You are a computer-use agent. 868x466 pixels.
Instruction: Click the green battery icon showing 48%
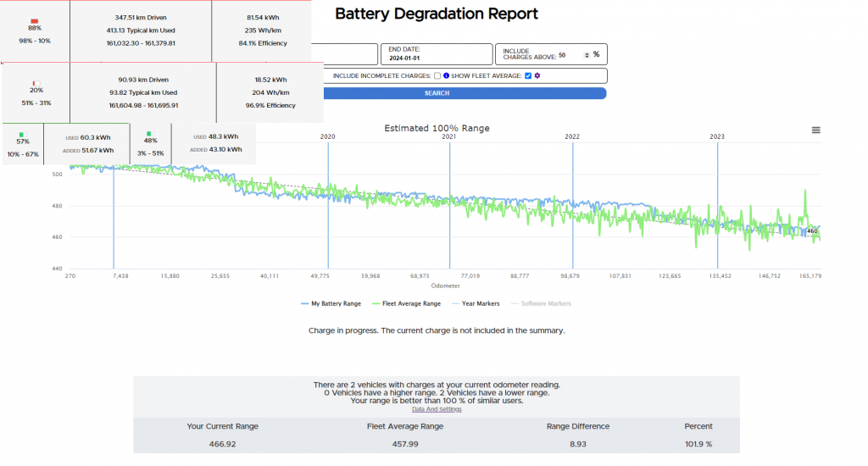pos(150,134)
